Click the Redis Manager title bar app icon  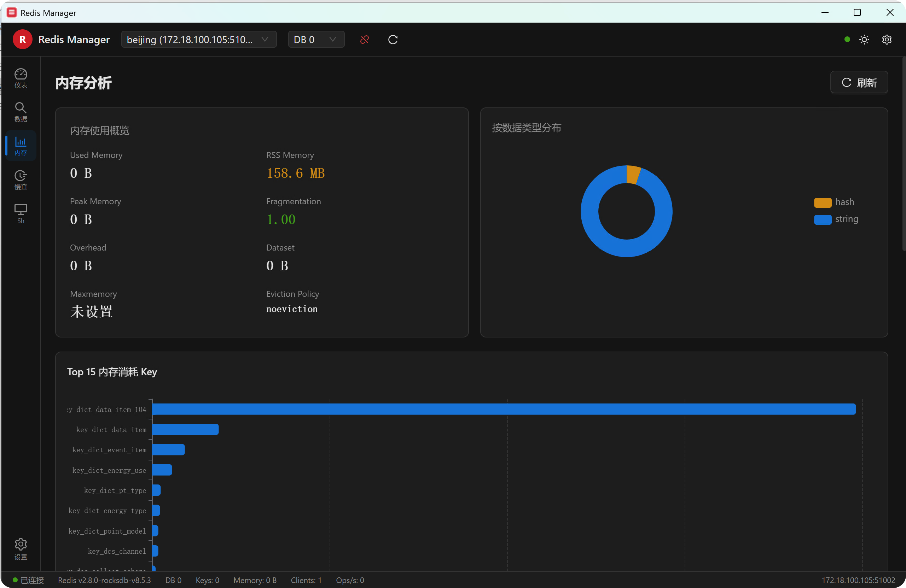click(12, 13)
